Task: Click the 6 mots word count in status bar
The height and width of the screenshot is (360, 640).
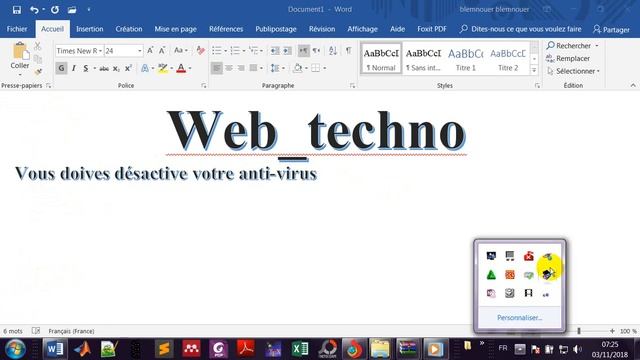Action: 13,331
